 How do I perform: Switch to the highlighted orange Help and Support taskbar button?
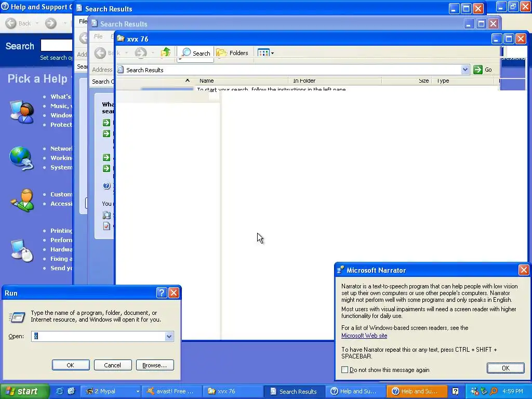417,391
